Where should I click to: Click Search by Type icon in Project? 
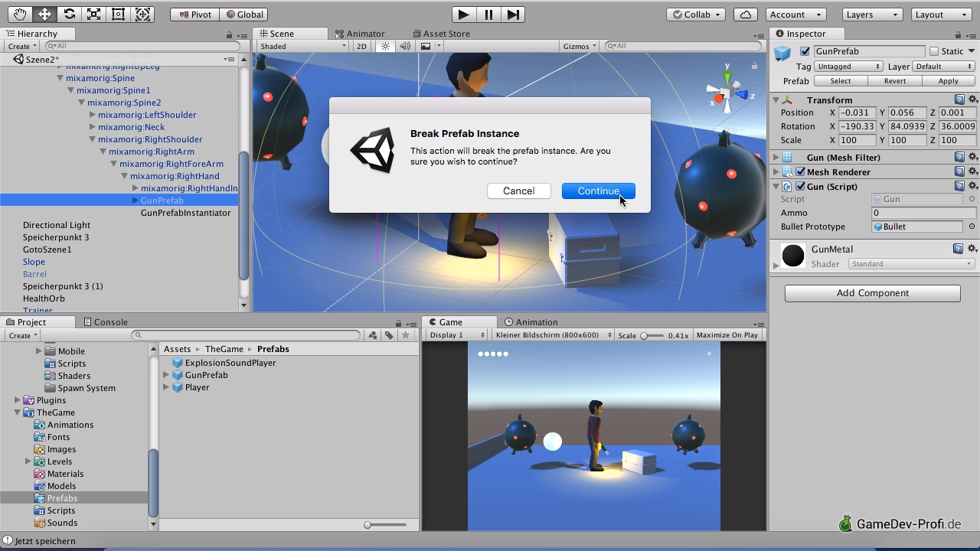click(373, 334)
